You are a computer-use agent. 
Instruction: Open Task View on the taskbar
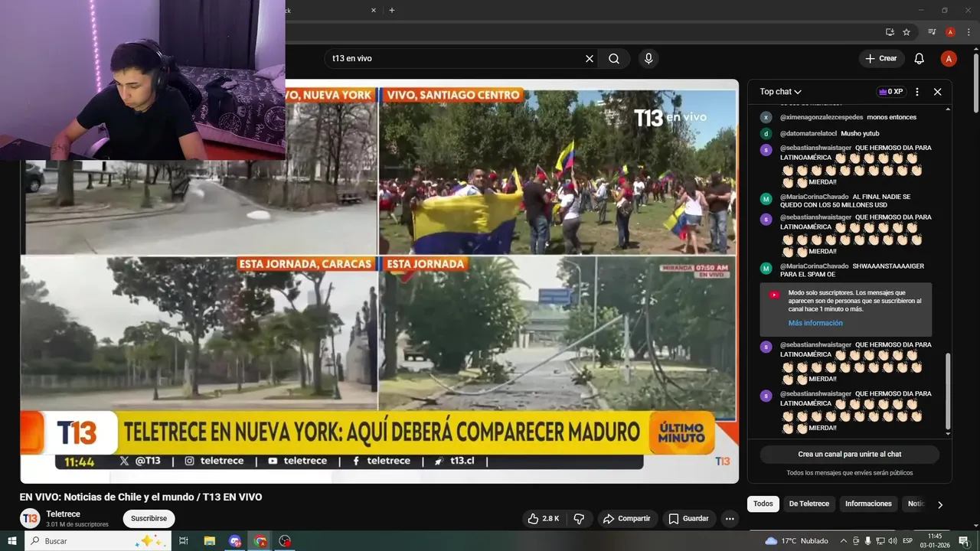click(x=184, y=541)
